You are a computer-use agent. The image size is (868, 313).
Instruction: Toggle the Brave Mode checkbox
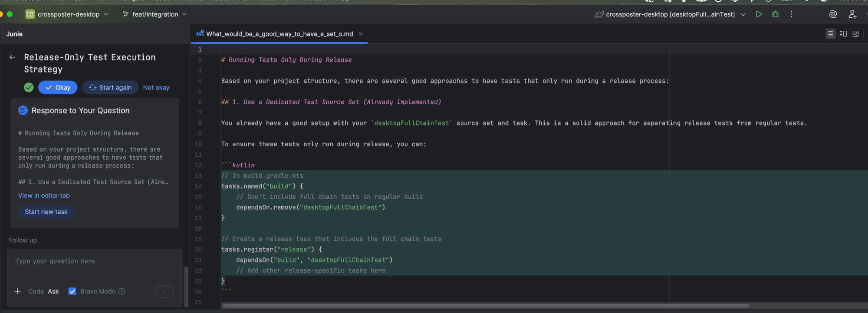(x=72, y=291)
